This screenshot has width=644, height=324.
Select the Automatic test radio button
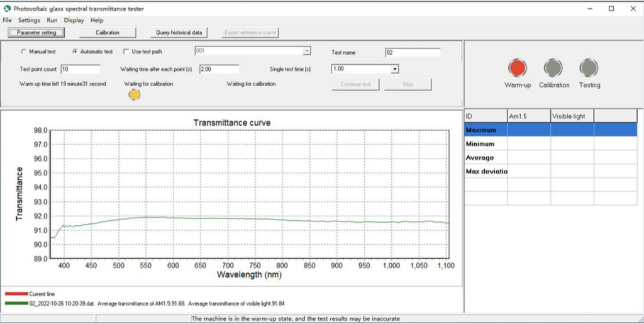tap(75, 52)
